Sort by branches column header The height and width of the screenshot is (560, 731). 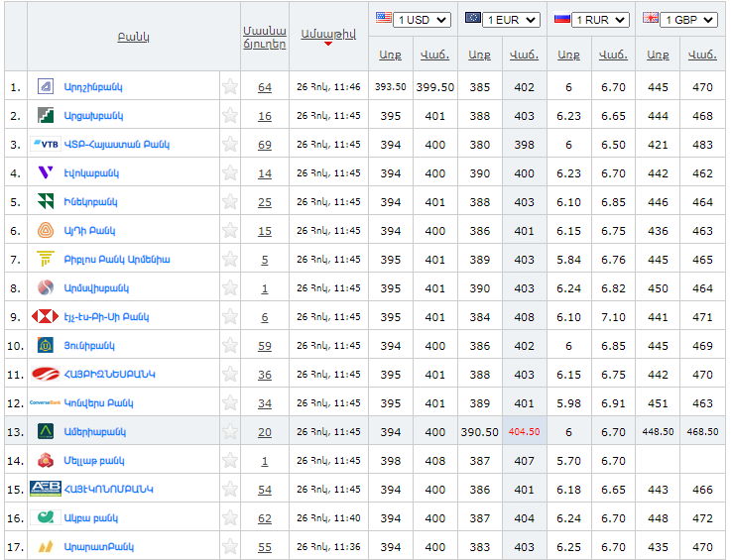coord(265,38)
